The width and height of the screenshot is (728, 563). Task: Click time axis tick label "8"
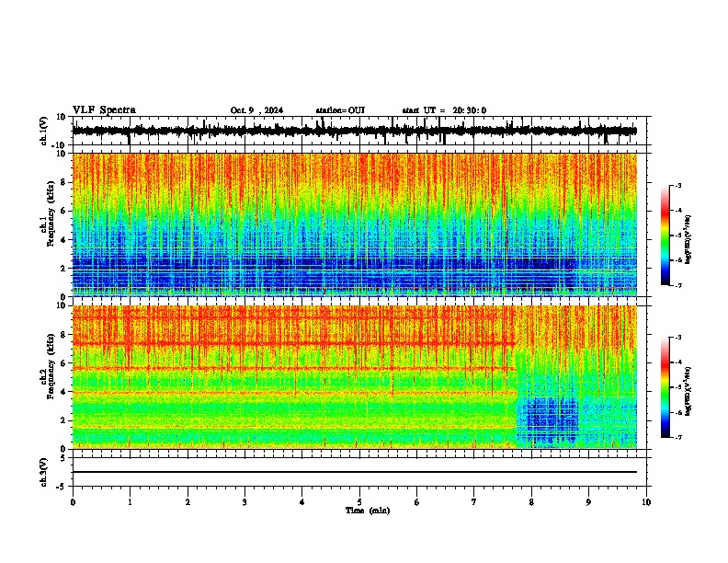click(531, 502)
